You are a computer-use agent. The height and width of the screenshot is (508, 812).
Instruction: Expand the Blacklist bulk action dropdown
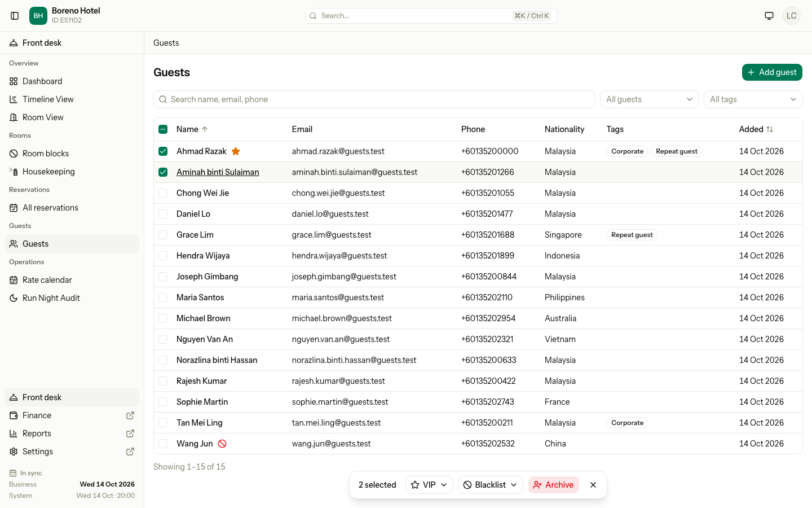tap(491, 485)
